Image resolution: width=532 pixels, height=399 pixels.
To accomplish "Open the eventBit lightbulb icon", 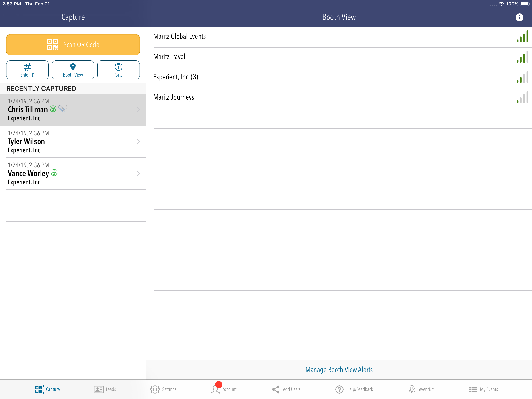I will 411,389.
